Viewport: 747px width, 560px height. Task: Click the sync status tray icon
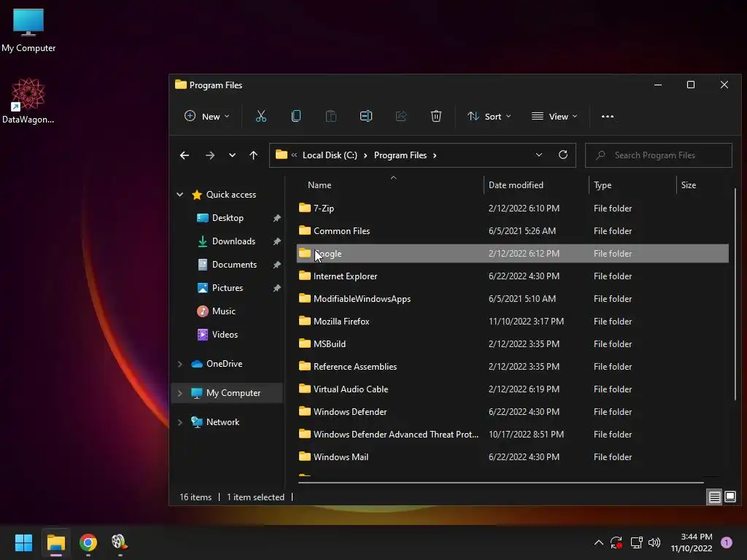coord(616,542)
